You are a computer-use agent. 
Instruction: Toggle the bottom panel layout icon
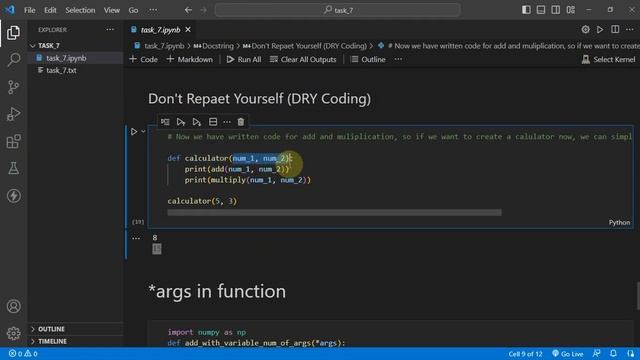pyautogui.click(x=541, y=10)
